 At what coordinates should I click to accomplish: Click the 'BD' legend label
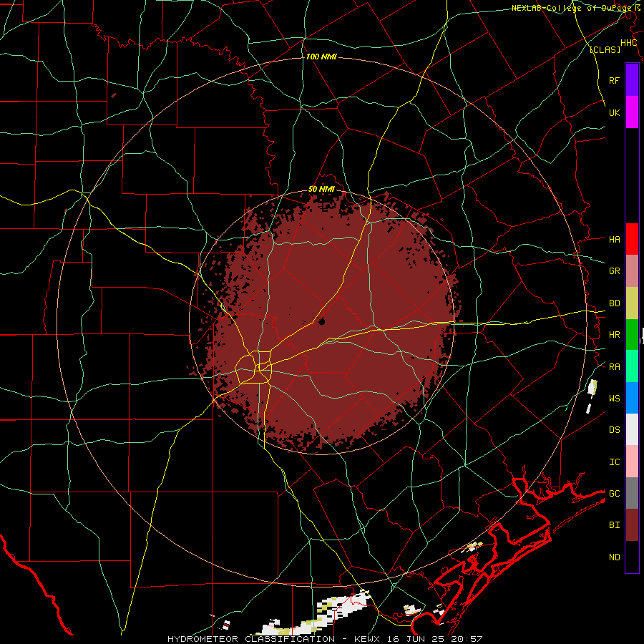coord(614,303)
